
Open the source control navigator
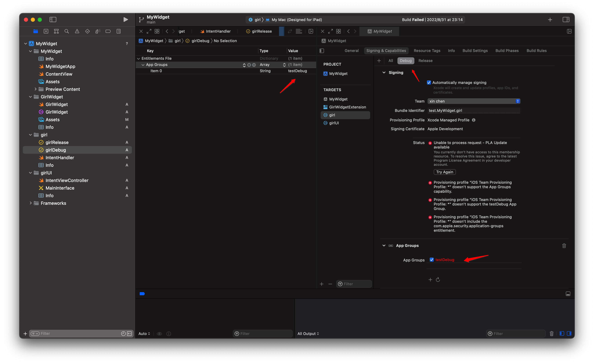pyautogui.click(x=46, y=31)
